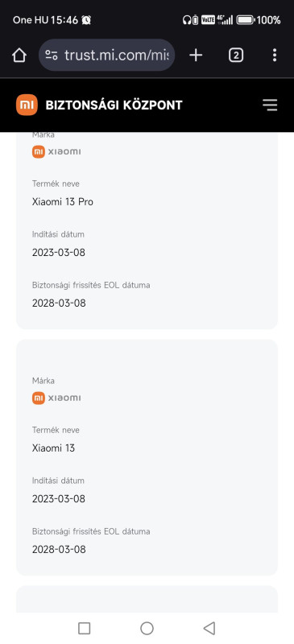Image resolution: width=294 pixels, height=644 pixels.
Task: Tap Xiaomi 13 Pro EOL date 2028-03-08
Action: pos(59,303)
